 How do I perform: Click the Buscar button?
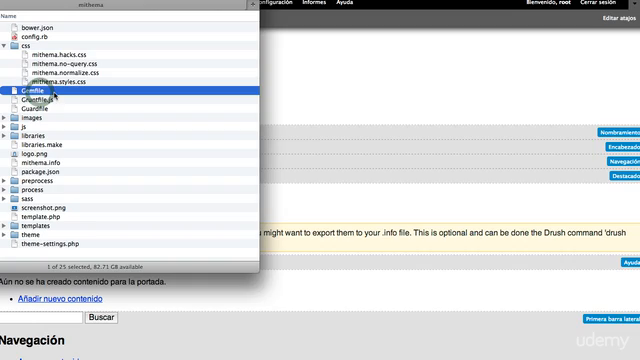[x=101, y=317]
